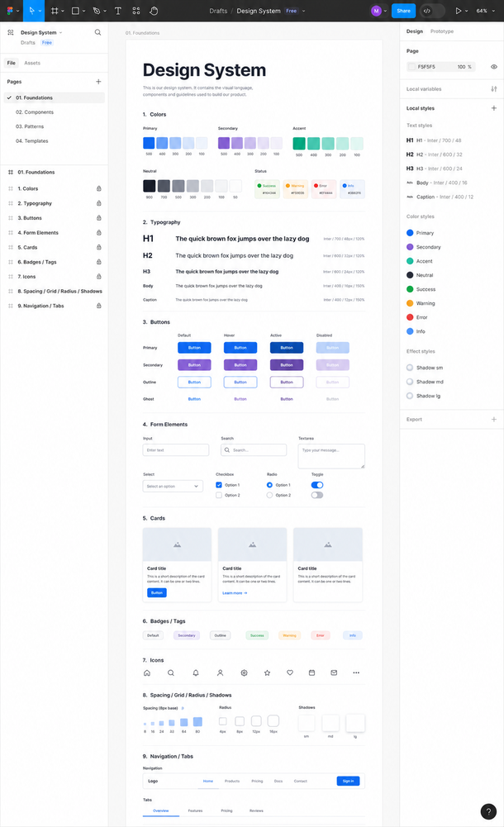The image size is (504, 827).
Task: Open the zoom level 64% dropdown
Action: (x=485, y=11)
